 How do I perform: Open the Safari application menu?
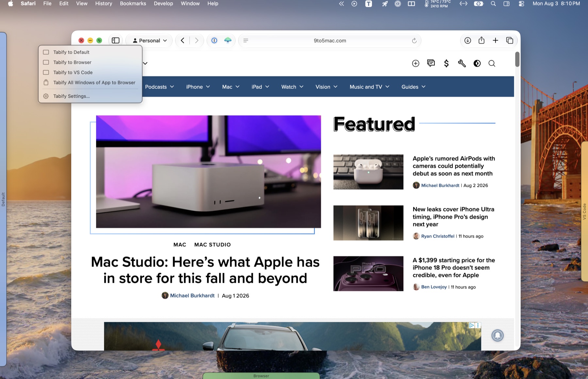tap(28, 4)
